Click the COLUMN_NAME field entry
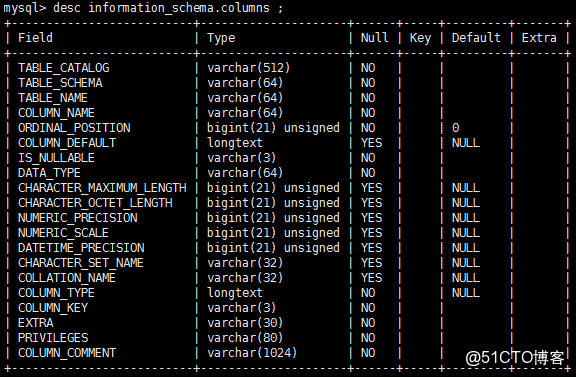 [56, 113]
